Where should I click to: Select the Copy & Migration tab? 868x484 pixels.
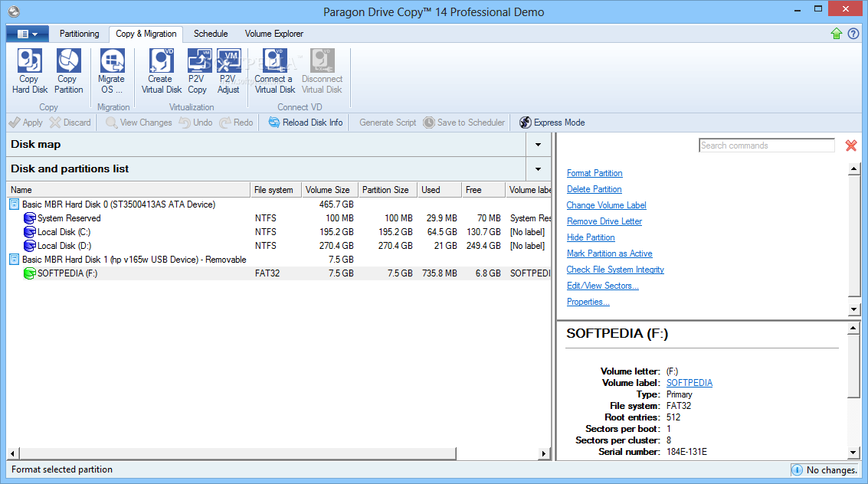pyautogui.click(x=146, y=34)
